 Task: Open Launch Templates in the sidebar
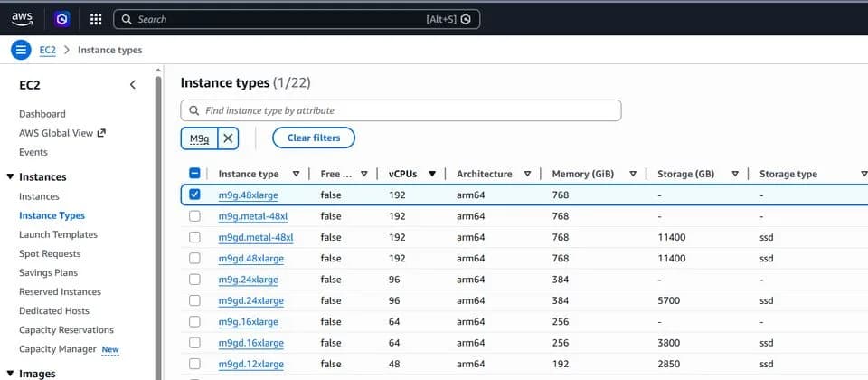click(58, 235)
